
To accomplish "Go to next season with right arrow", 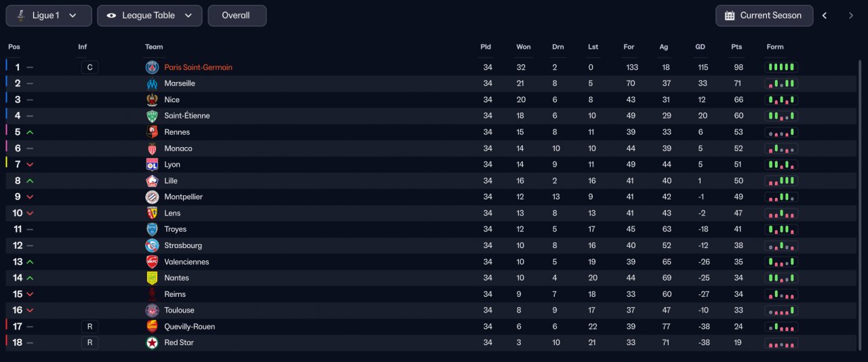I will (851, 16).
